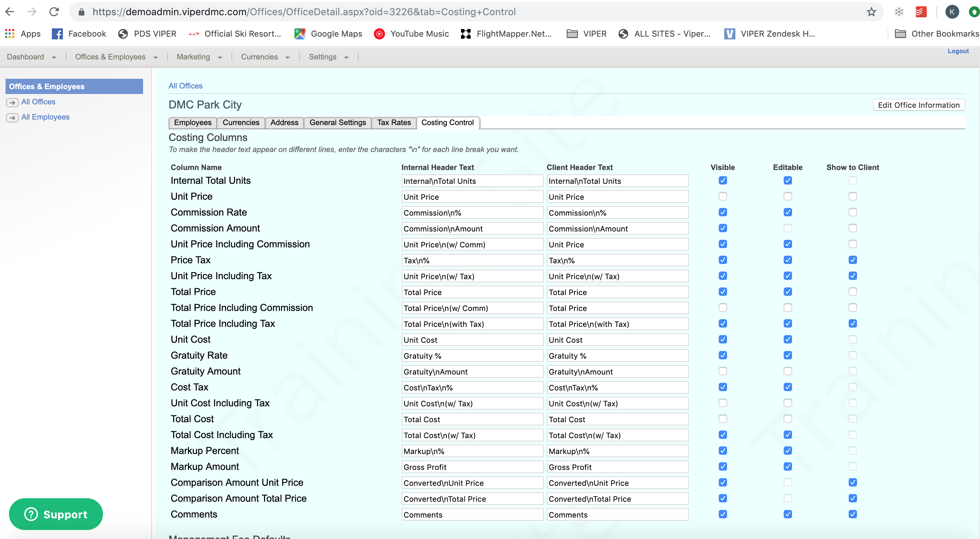980x539 pixels.
Task: Click the Edit Office Information button
Action: pyautogui.click(x=918, y=105)
